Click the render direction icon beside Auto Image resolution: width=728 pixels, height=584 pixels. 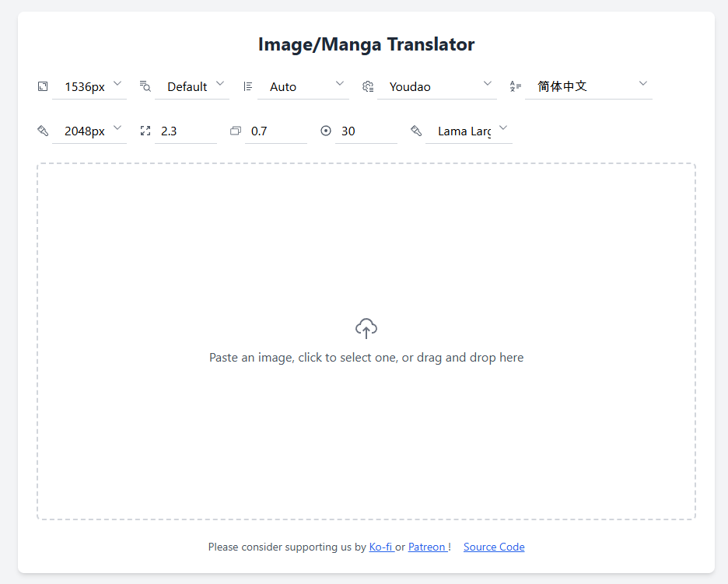point(248,86)
